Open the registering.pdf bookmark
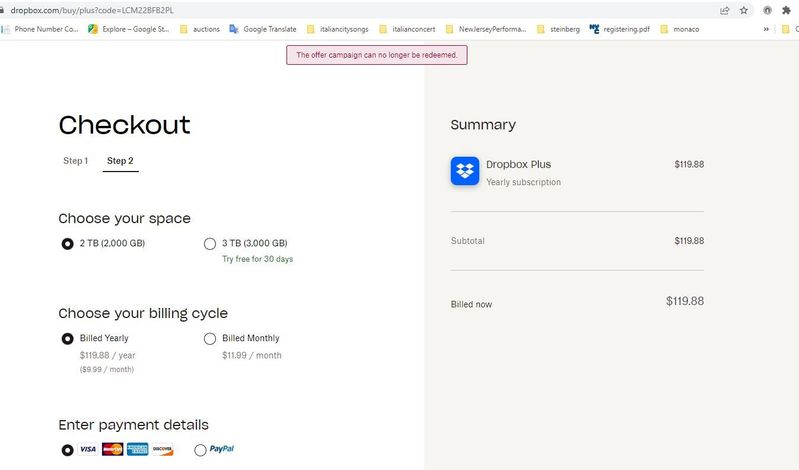The width and height of the screenshot is (799, 470). (622, 29)
